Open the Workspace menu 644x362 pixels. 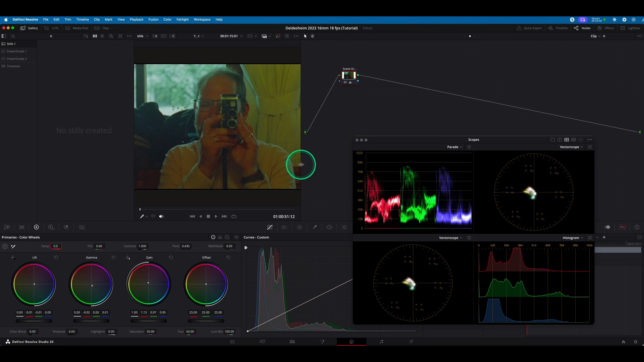[x=202, y=19]
